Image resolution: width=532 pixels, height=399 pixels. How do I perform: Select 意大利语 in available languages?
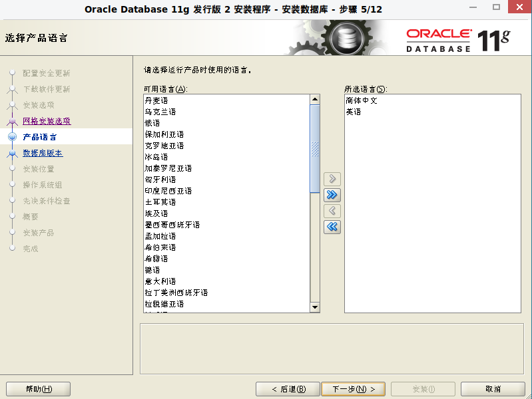226,281
